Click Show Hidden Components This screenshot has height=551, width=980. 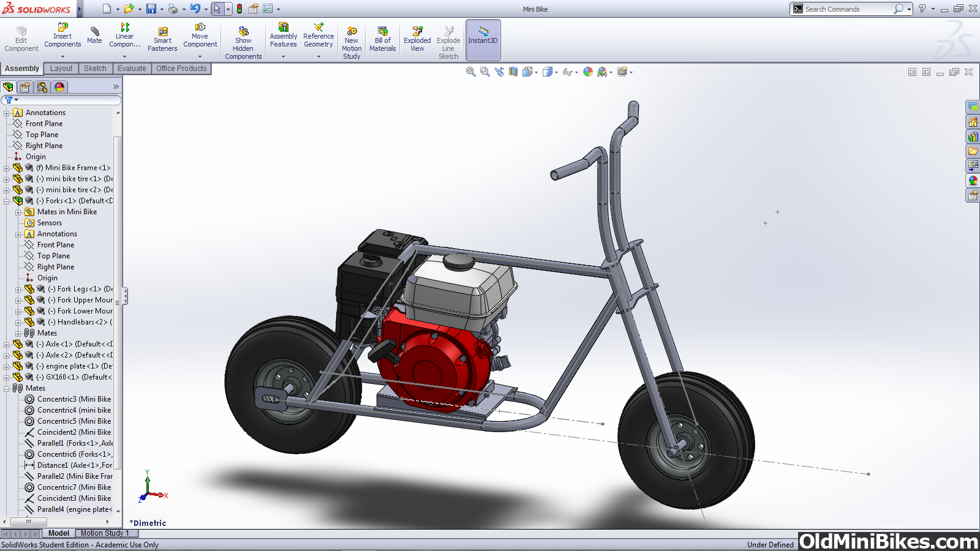[x=243, y=43]
